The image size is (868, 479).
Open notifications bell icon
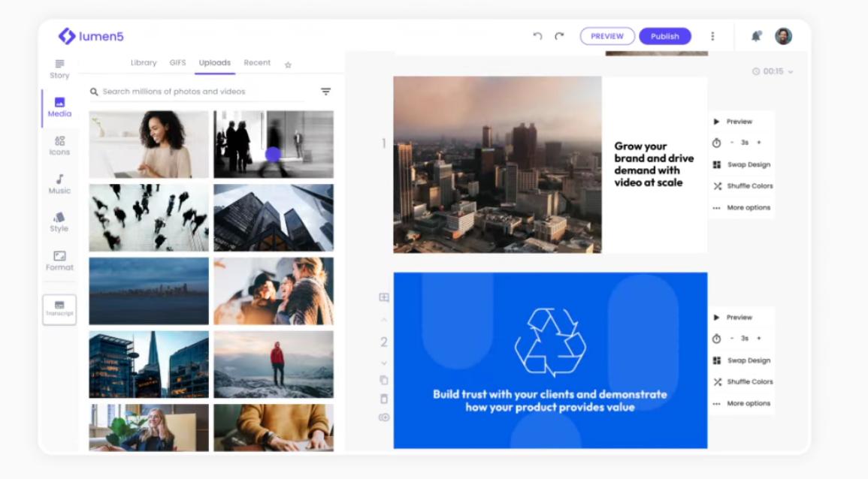pos(756,36)
